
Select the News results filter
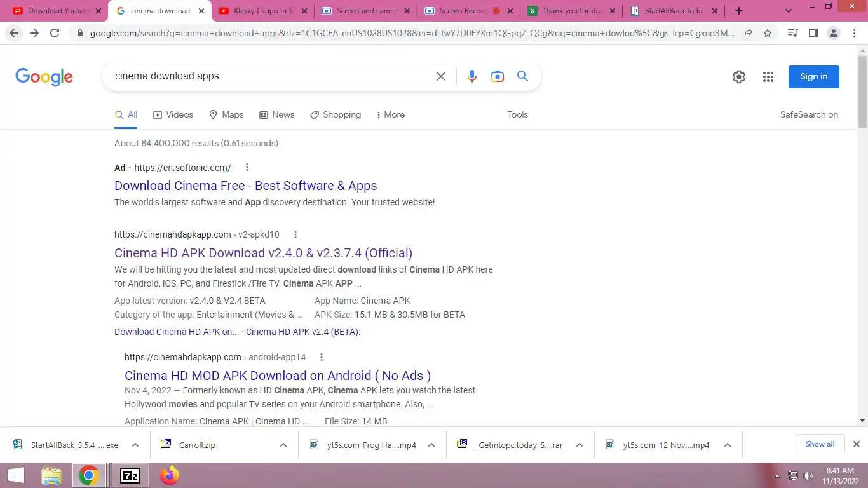(x=276, y=115)
